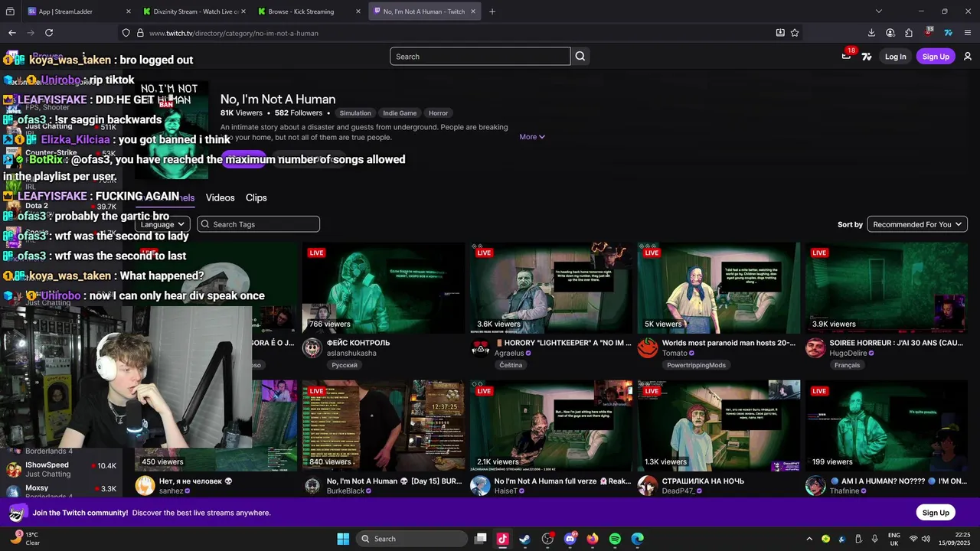Image resolution: width=980 pixels, height=551 pixels.
Task: Close the No, I'm Not A Human tab
Action: [473, 11]
